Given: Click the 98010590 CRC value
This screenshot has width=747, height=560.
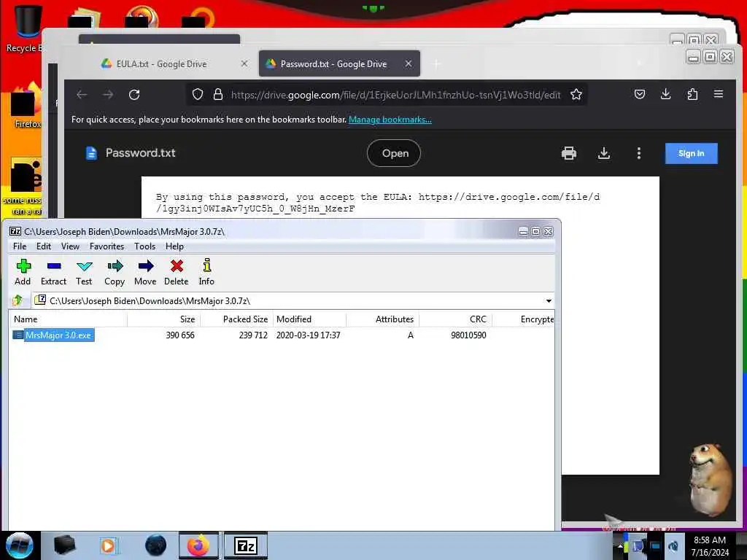Looking at the screenshot, I should click(468, 335).
